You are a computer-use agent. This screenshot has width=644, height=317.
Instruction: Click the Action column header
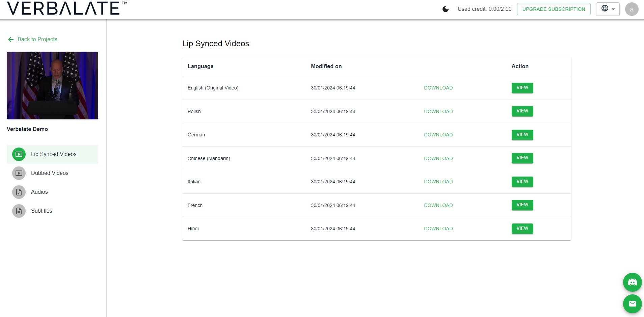click(520, 67)
